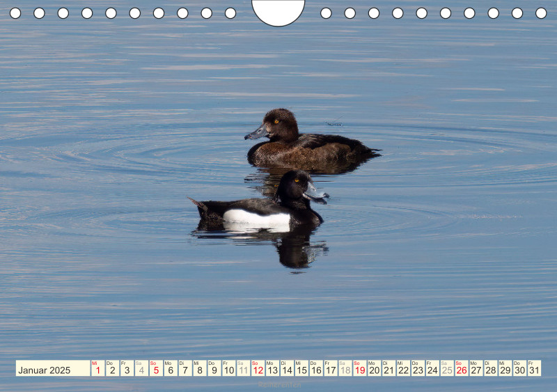Click the last date cell Fr 31
This screenshot has width=557, height=392.
(x=535, y=368)
